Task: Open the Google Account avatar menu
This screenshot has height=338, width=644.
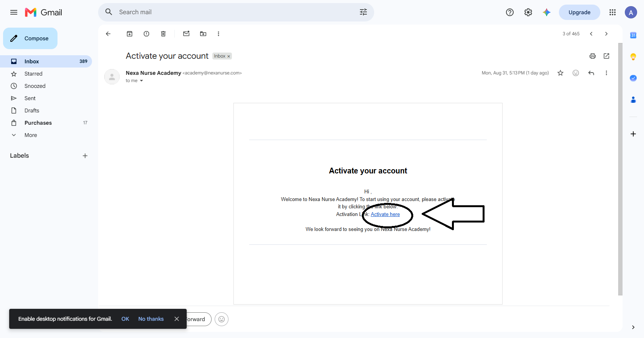Action: pyautogui.click(x=631, y=12)
